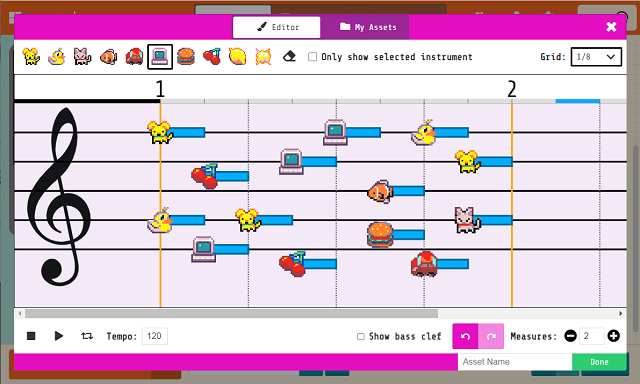Select the computer instrument in toolbar

point(160,57)
